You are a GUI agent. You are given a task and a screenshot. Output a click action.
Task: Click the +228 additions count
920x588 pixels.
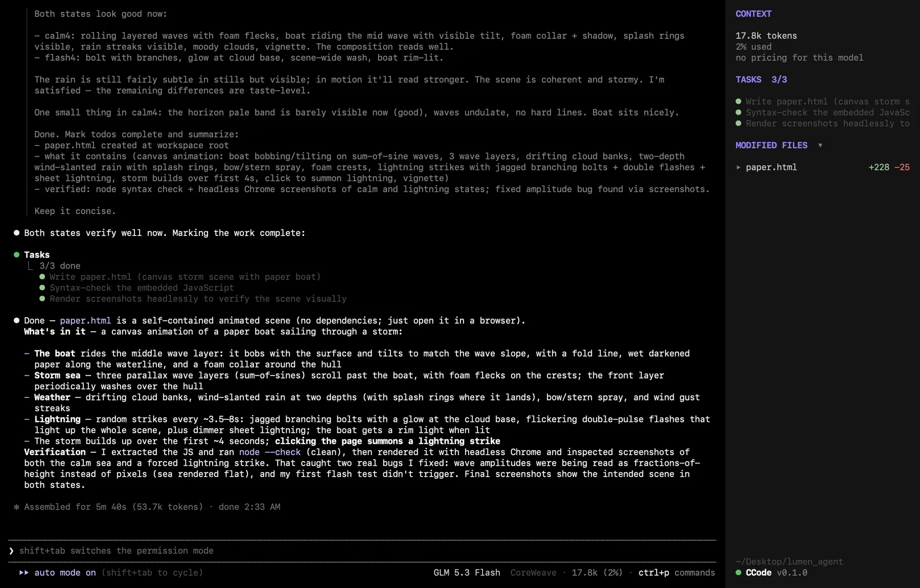tap(879, 168)
